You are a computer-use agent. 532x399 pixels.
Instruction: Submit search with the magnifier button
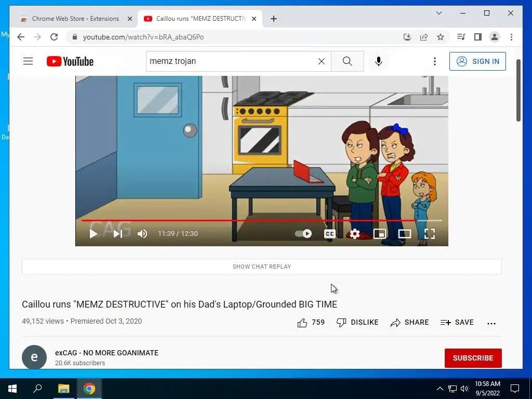coord(347,61)
